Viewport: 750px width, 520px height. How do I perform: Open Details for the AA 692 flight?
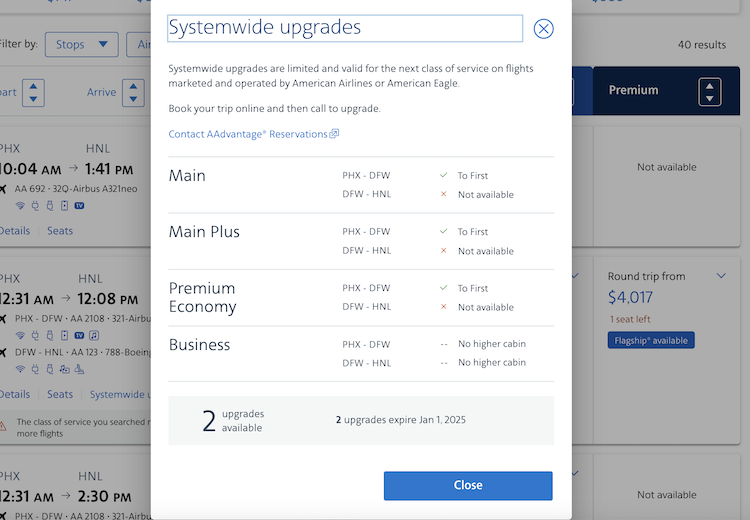(x=14, y=231)
